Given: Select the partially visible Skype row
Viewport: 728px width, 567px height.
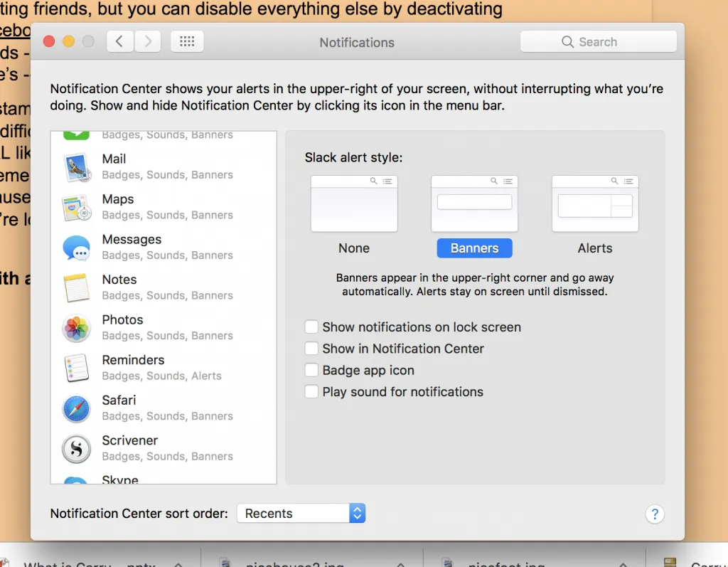Looking at the screenshot, I should [x=164, y=479].
